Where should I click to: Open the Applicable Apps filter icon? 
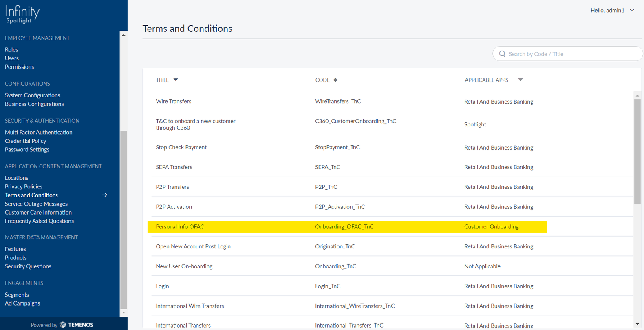pyautogui.click(x=520, y=80)
